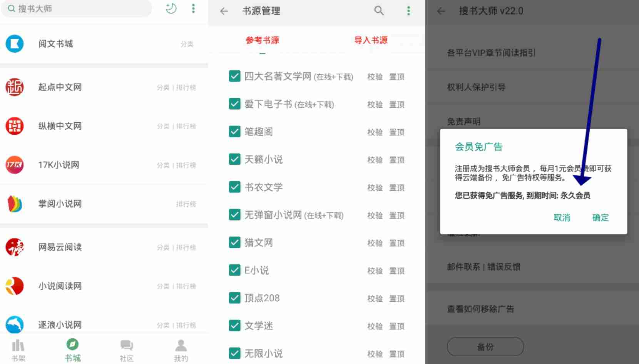Click 置顶 for 四大名著文学网
The image size is (639, 364).
[x=397, y=77]
